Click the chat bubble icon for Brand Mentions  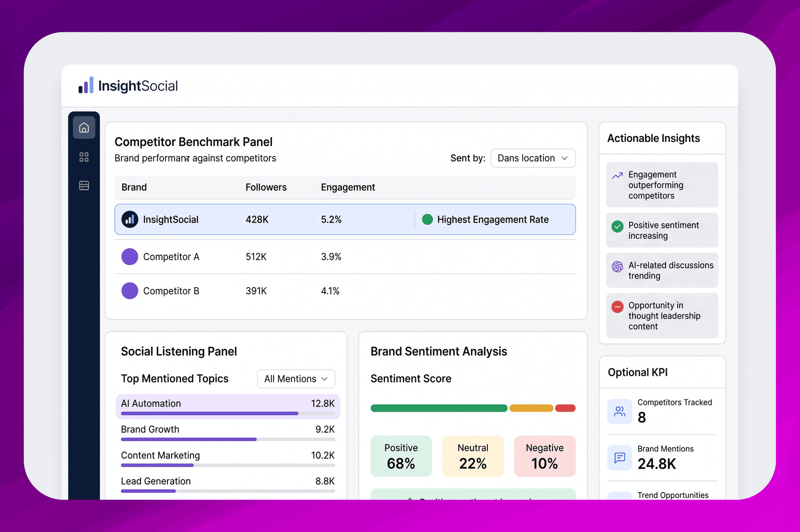(x=620, y=457)
